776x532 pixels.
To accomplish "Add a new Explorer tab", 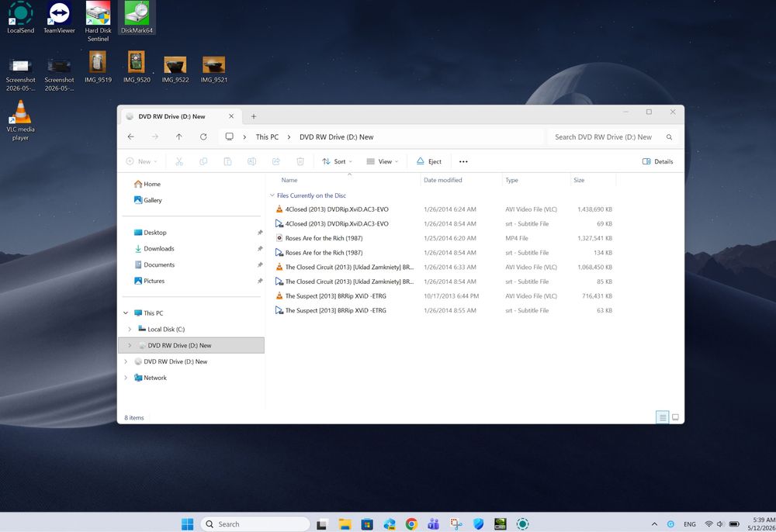I will [x=254, y=116].
